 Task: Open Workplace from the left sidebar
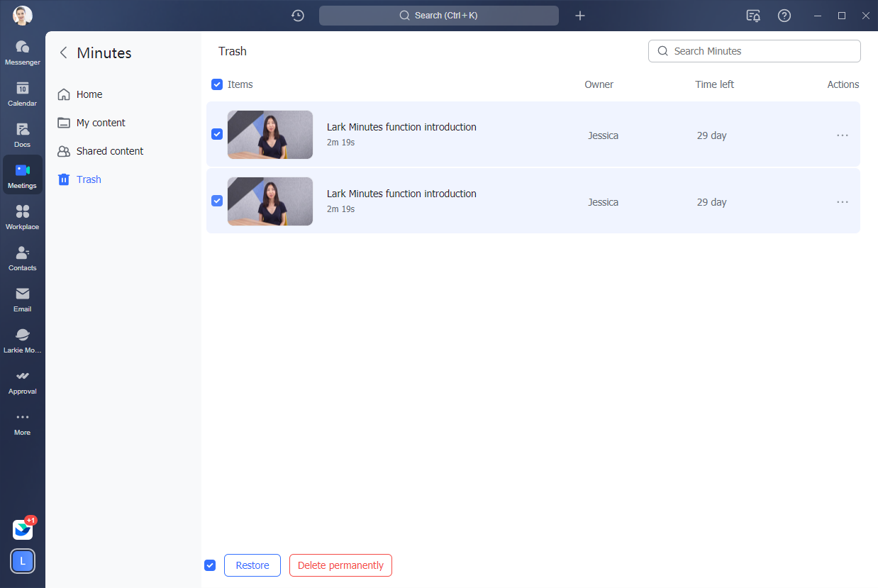(x=22, y=216)
